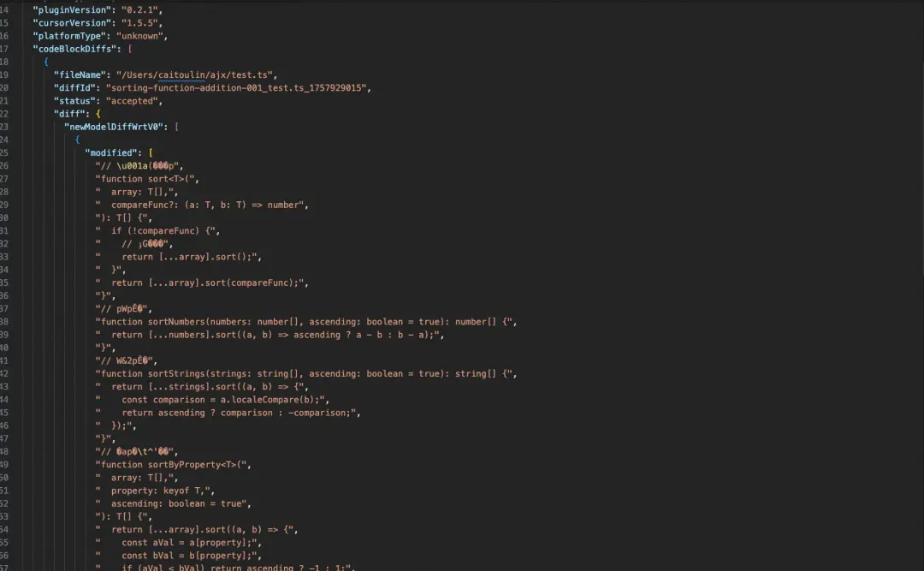
Task: Place cursor on "1.5.5" cursorVersion value
Action: [139, 23]
